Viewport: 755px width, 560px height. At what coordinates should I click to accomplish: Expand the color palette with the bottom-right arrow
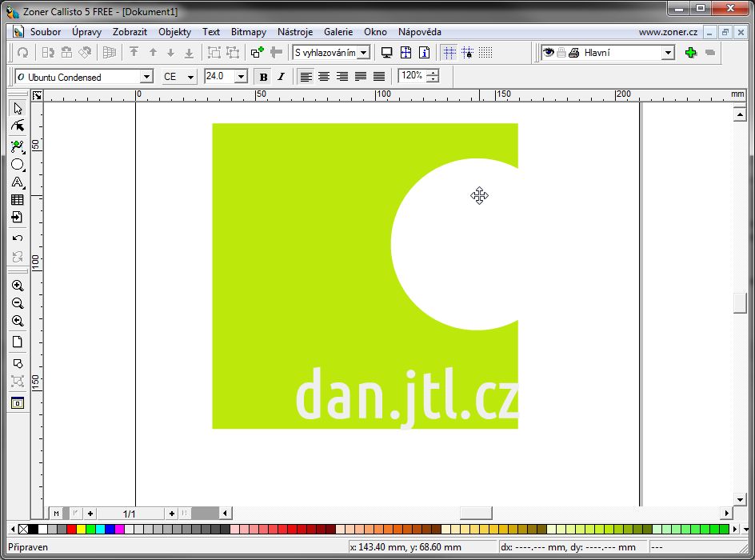[x=746, y=529]
